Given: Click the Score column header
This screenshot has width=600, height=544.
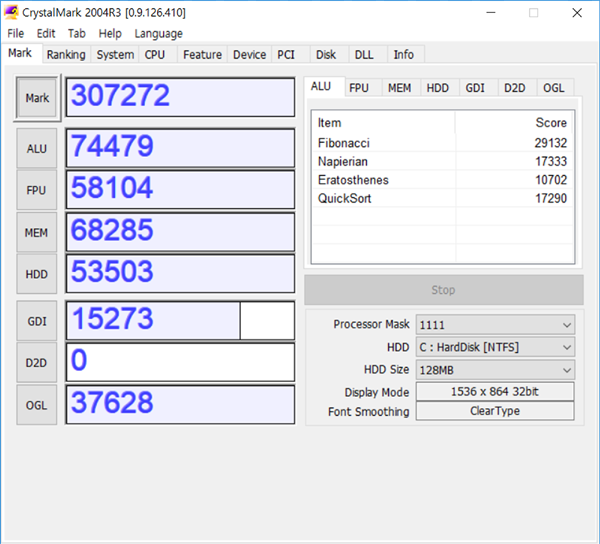Looking at the screenshot, I should pyautogui.click(x=514, y=123).
